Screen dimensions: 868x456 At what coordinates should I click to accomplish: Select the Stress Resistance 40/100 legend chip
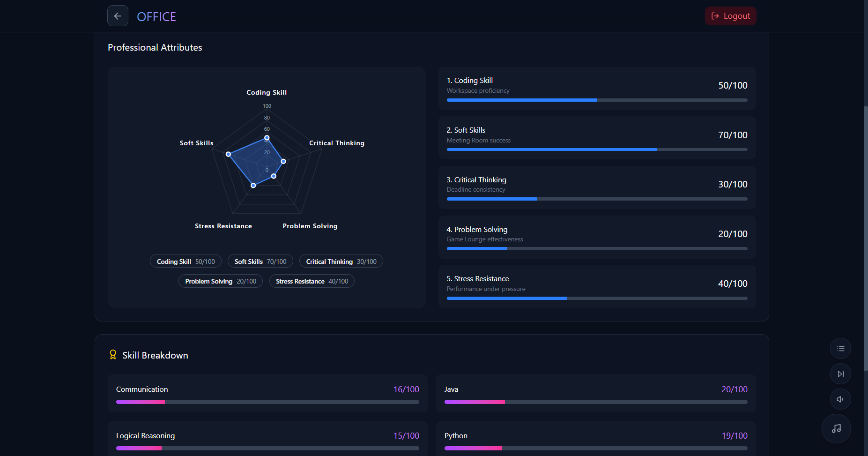pos(312,281)
